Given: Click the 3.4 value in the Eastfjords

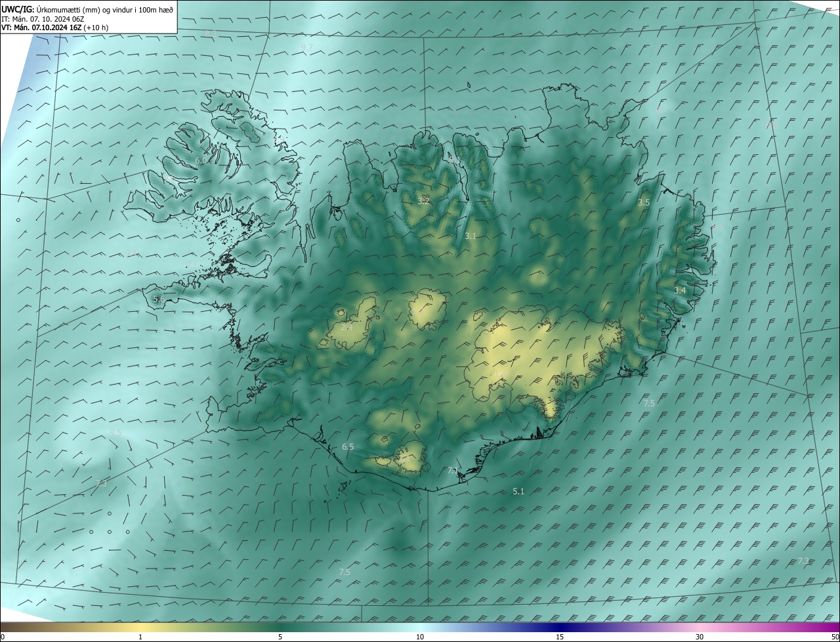Looking at the screenshot, I should [x=681, y=290].
